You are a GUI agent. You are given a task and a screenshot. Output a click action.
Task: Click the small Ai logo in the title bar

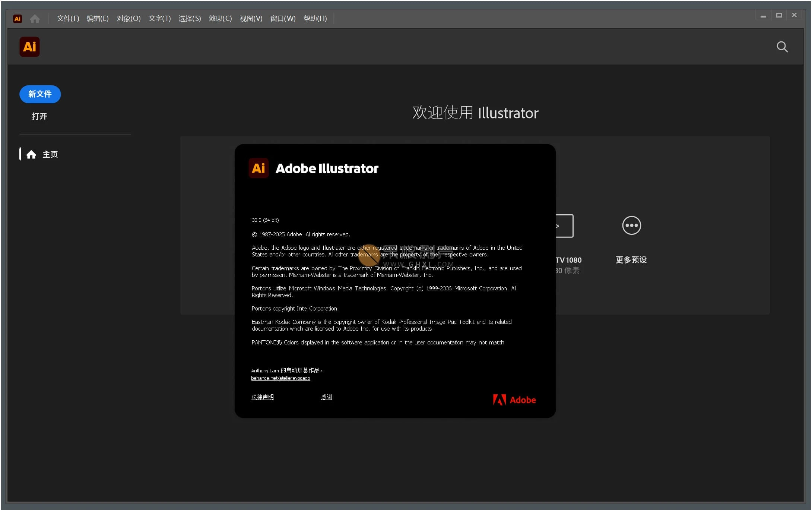pos(18,19)
